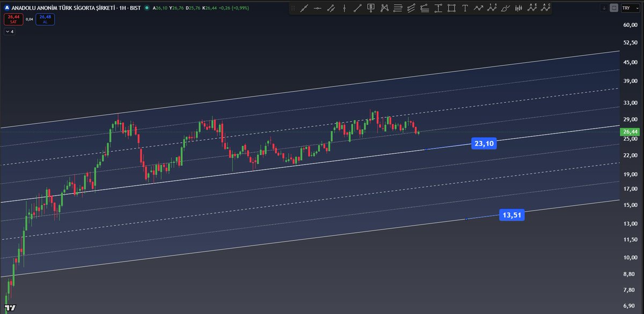Click the K26,44 close value

click(210, 8)
